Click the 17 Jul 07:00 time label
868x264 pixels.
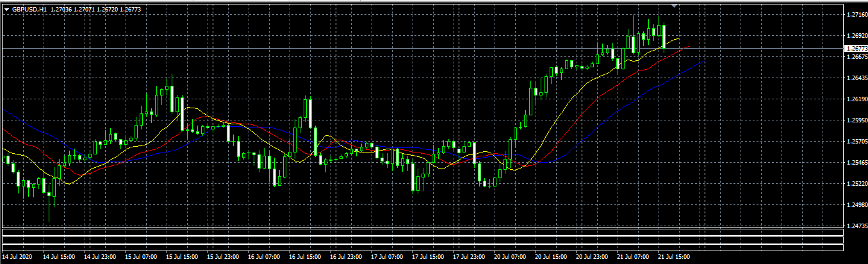click(387, 257)
